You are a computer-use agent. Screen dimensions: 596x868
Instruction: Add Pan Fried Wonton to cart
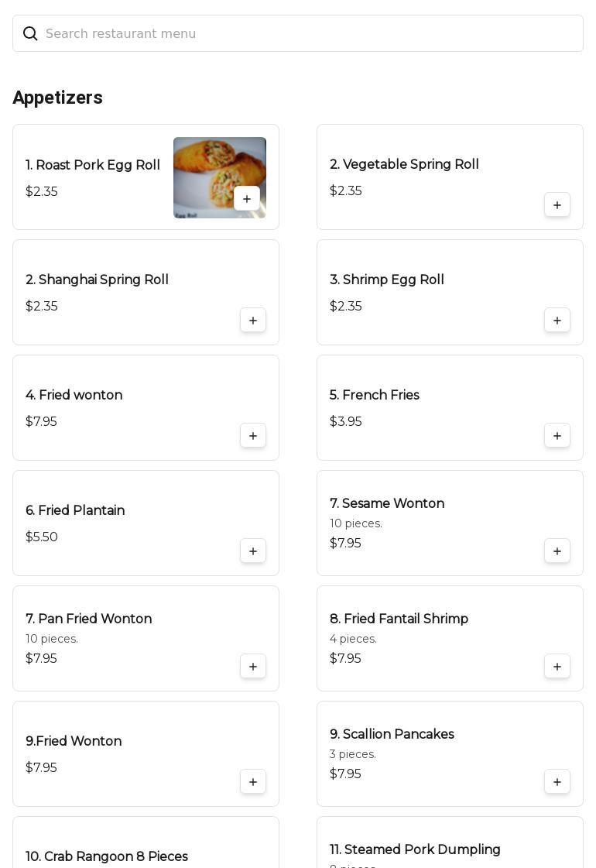coord(253,667)
